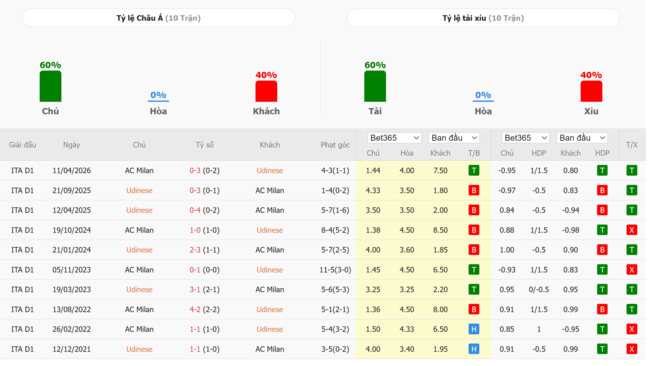
Task: Click T/B badge B in 13/08/2022 row
Action: click(x=474, y=309)
